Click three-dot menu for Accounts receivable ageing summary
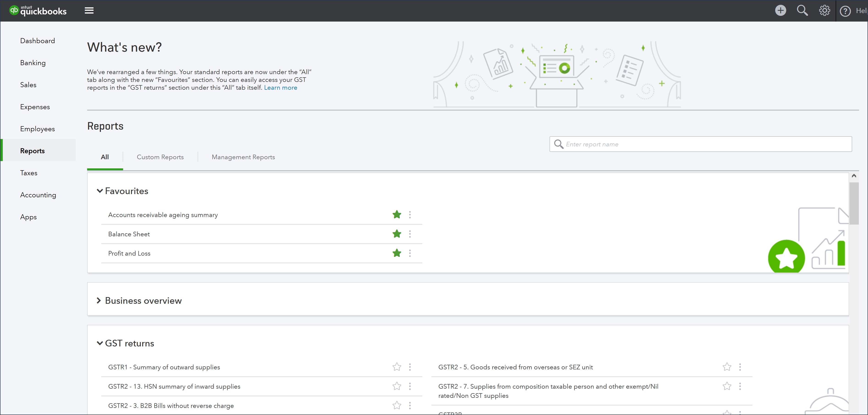The width and height of the screenshot is (868, 415). click(410, 214)
